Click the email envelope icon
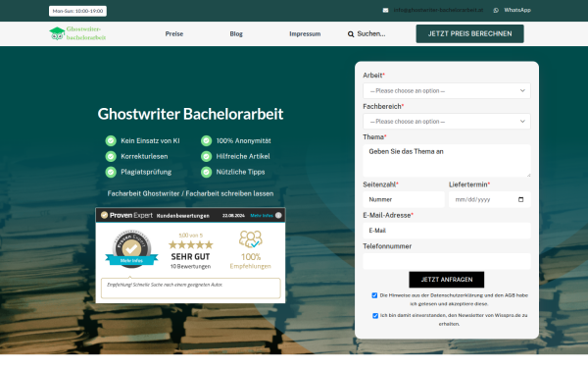 tap(385, 10)
